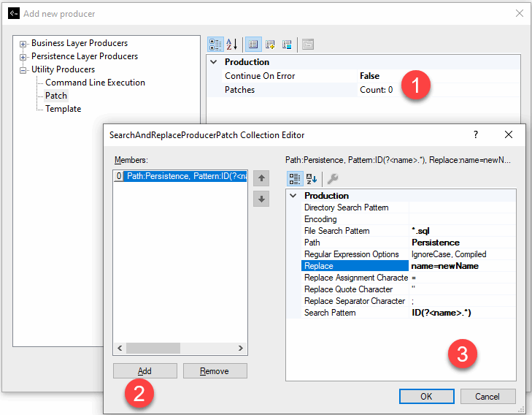This screenshot has height=415, width=532.
Task: Select member 0 Path:Persistence in Members list
Action: (180, 176)
